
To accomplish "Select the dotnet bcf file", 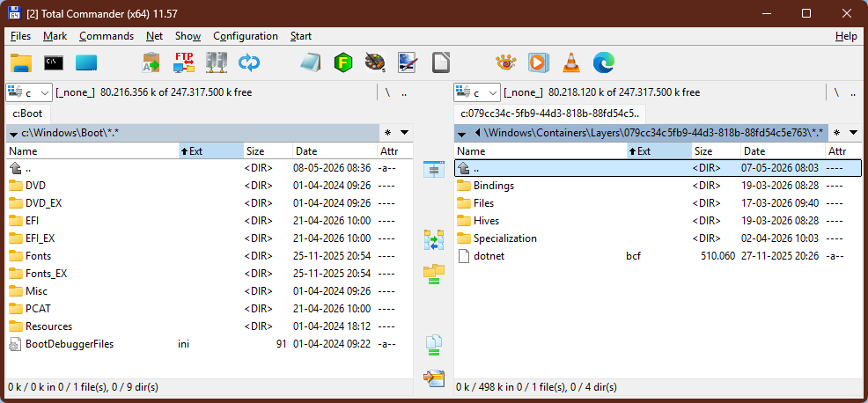I will (658, 256).
